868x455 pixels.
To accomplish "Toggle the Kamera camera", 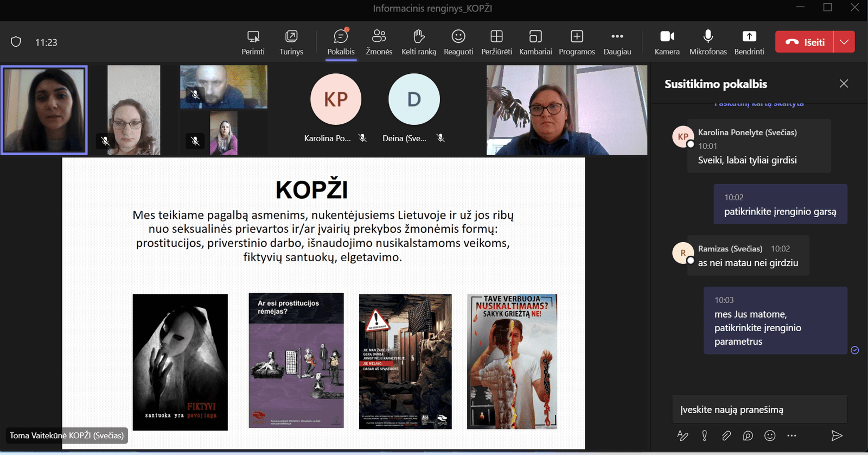I will click(667, 42).
